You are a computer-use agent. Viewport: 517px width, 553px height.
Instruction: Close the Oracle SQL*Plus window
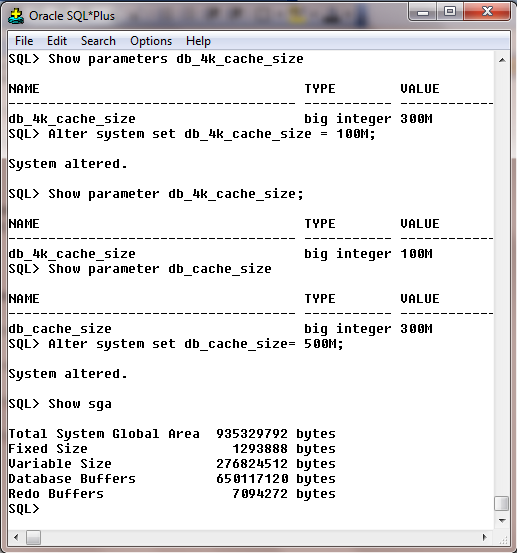coord(487,12)
